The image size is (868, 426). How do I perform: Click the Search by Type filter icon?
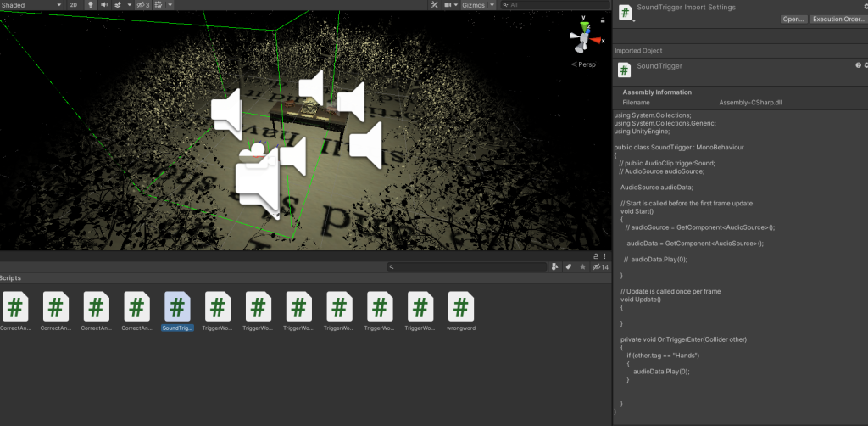tap(554, 266)
